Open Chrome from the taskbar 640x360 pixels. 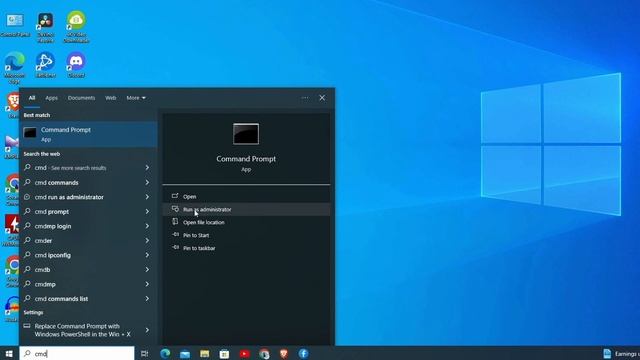[x=264, y=353]
